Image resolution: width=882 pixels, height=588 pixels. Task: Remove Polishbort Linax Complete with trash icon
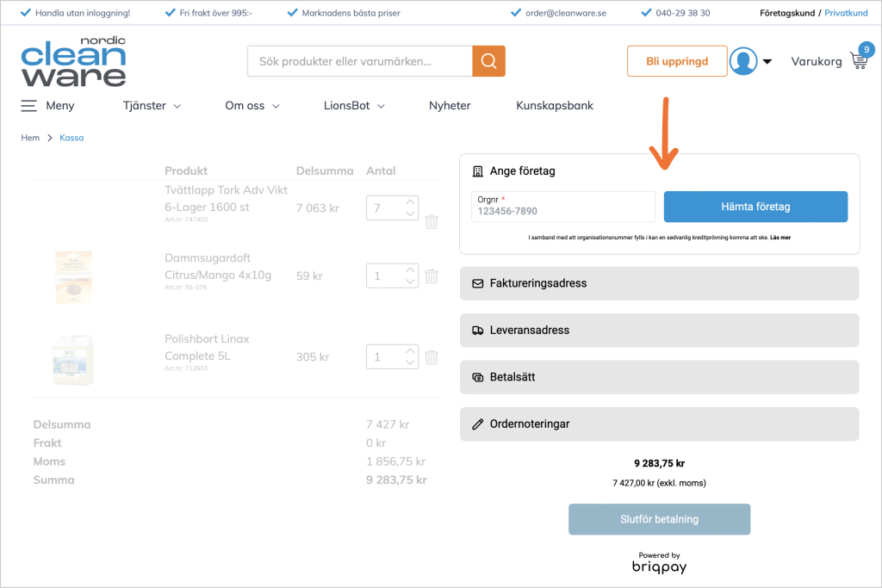[432, 356]
